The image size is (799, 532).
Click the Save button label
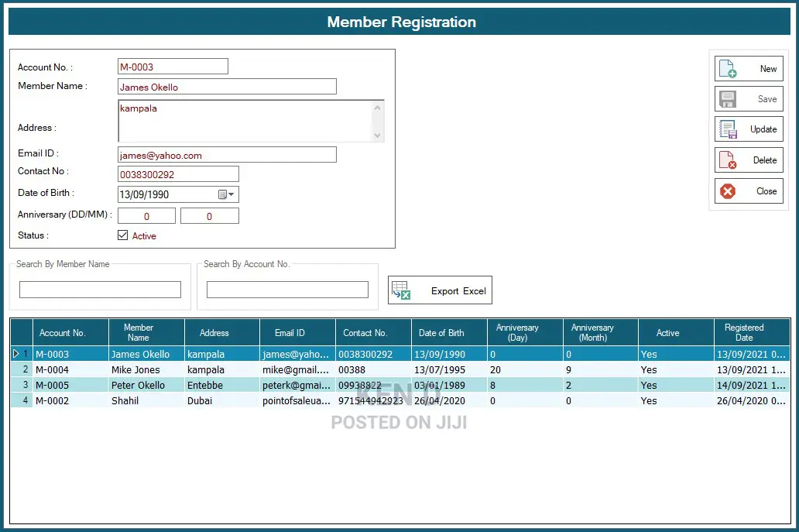[x=767, y=99]
